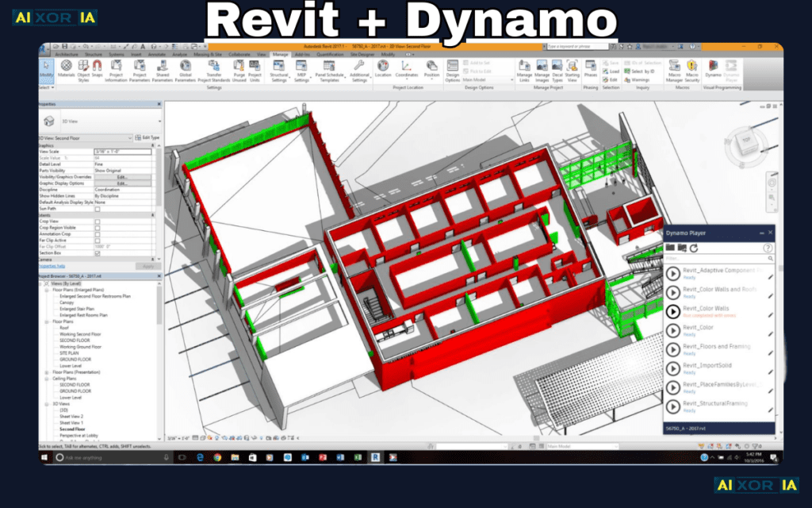Launch the Macro Manager tool
Screen dimensions: 812x508
click(675, 67)
